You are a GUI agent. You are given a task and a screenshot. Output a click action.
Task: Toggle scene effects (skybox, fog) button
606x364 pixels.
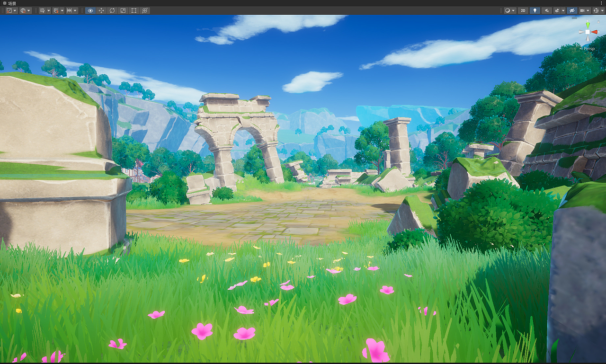(x=557, y=10)
